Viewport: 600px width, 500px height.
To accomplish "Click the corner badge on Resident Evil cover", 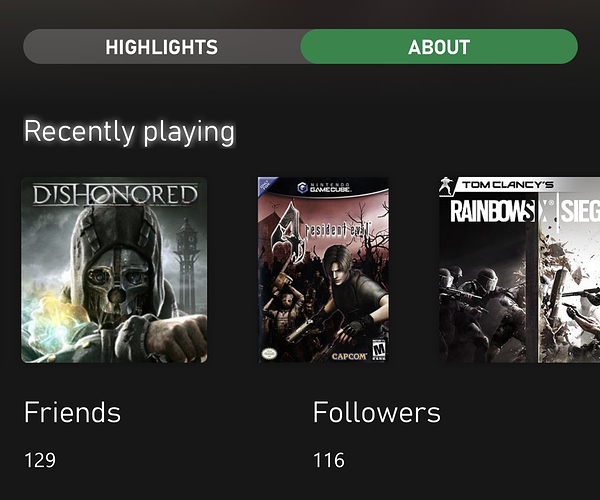I will click(x=266, y=185).
